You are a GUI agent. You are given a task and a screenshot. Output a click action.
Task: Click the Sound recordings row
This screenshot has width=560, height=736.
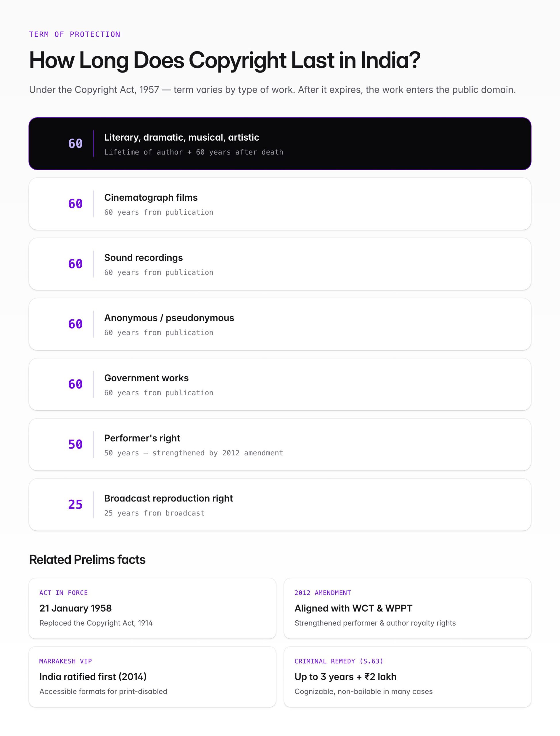click(x=280, y=264)
